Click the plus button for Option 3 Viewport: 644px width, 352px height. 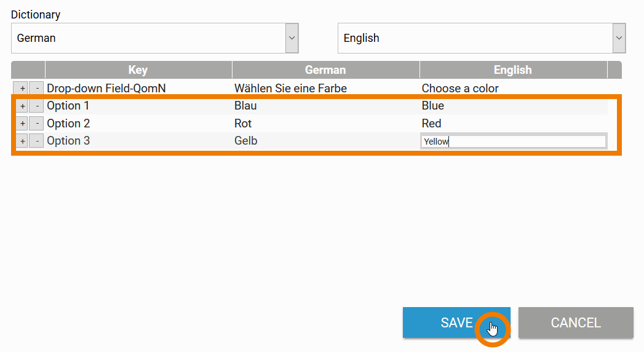22,142
